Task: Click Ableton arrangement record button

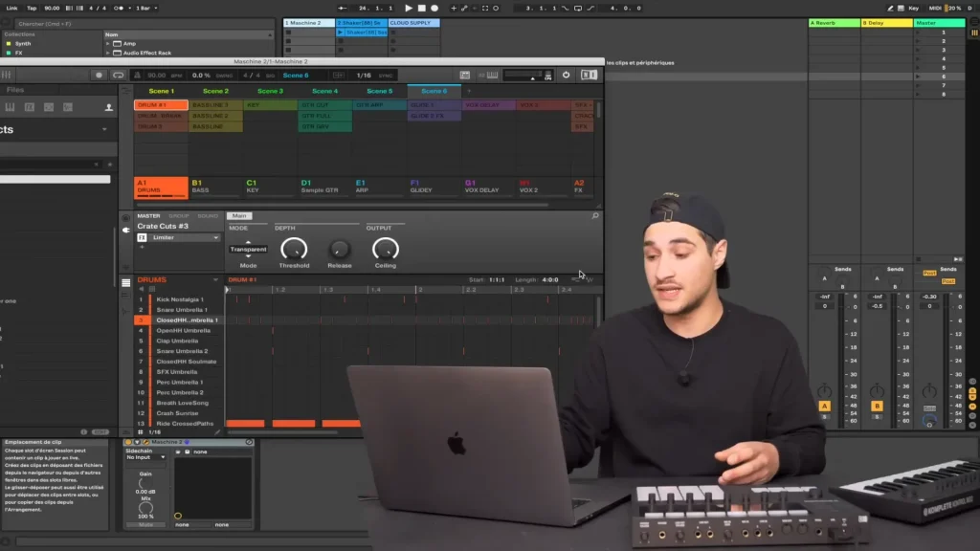Action: pyautogui.click(x=434, y=8)
